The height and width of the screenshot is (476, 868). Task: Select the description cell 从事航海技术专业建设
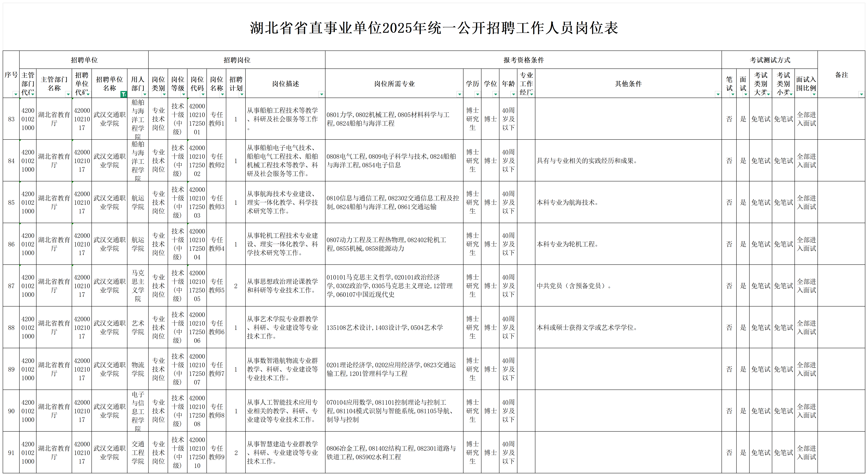(x=285, y=202)
